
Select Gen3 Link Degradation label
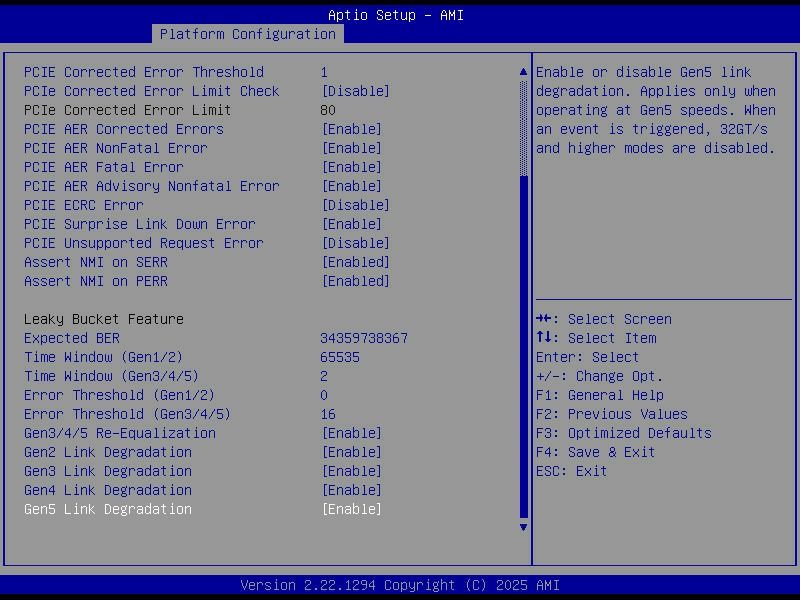[x=108, y=471]
